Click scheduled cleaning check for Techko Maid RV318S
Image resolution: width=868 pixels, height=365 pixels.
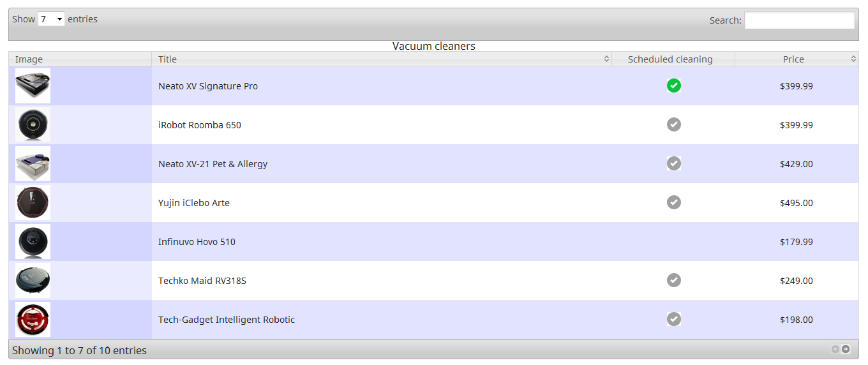point(673,280)
